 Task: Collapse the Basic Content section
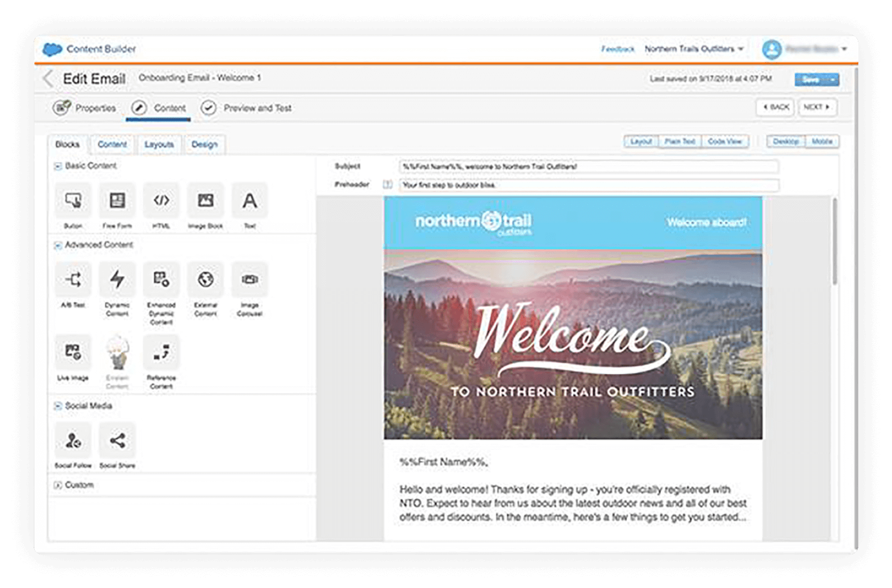[58, 166]
